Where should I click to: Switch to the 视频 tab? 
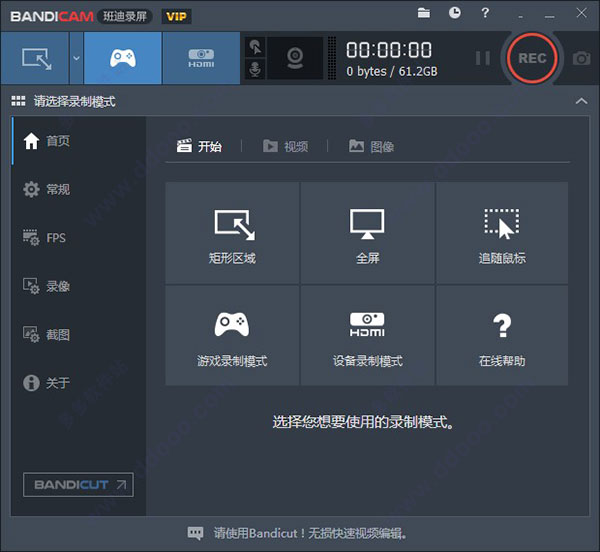pyautogui.click(x=285, y=146)
